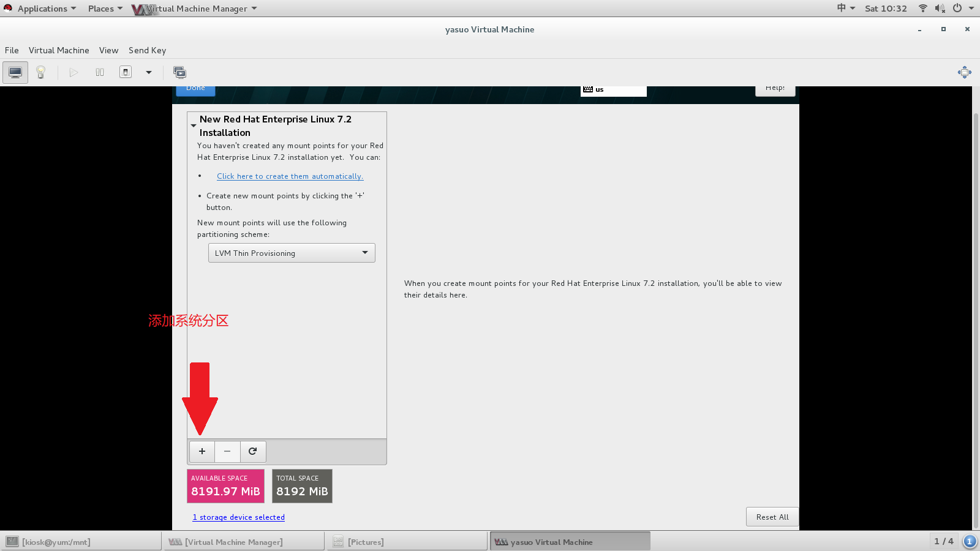
Task: Click here to create them automatically link
Action: pyautogui.click(x=290, y=176)
